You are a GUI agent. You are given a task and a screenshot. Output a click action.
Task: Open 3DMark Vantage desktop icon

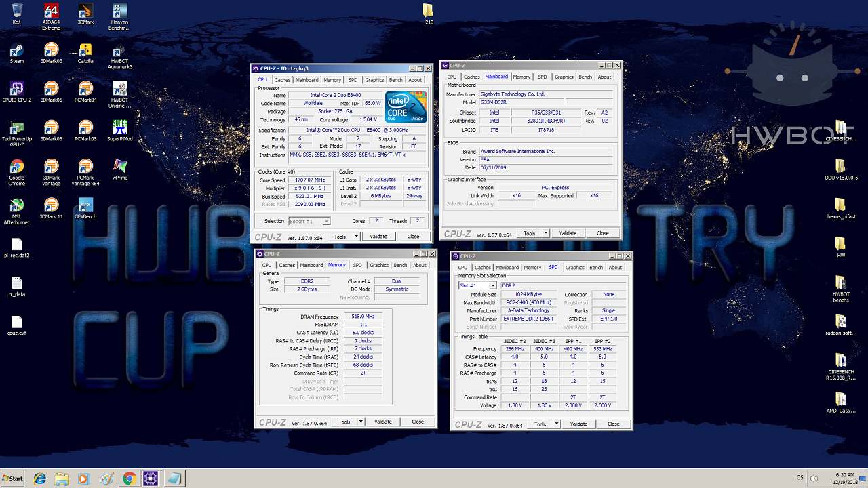(x=51, y=173)
